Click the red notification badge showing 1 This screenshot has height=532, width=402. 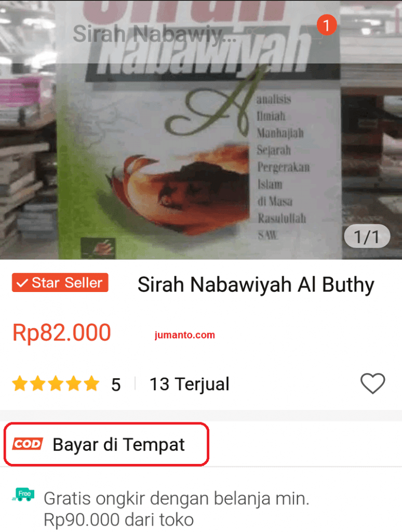pos(326,25)
